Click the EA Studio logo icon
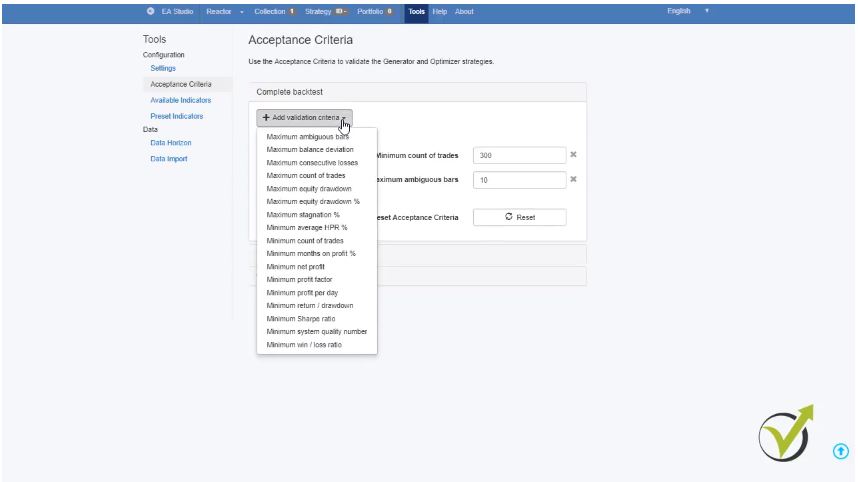 tap(151, 11)
